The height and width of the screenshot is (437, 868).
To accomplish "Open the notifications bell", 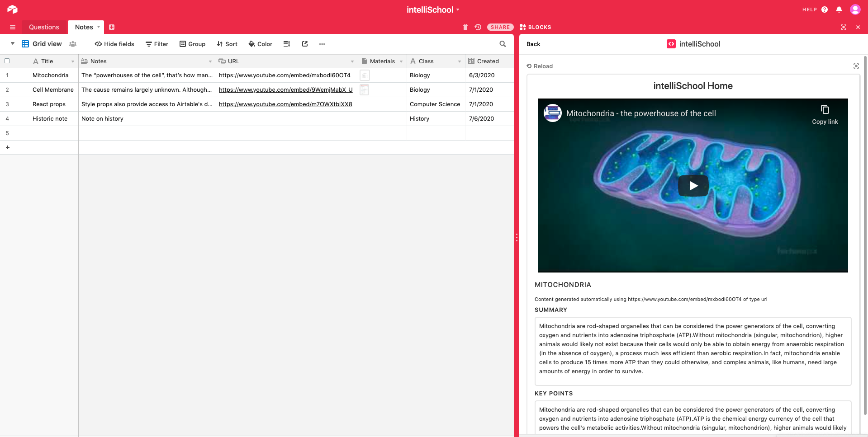I will pos(839,9).
